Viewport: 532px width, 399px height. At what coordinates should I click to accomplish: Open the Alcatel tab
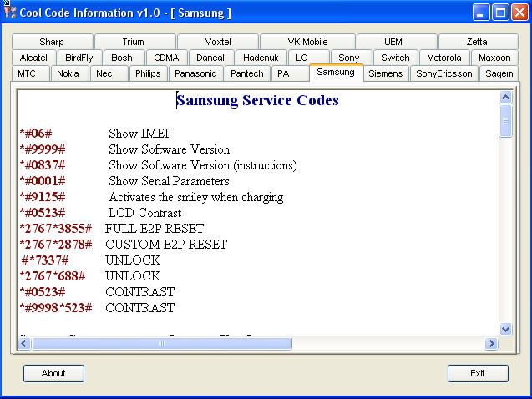(34, 58)
